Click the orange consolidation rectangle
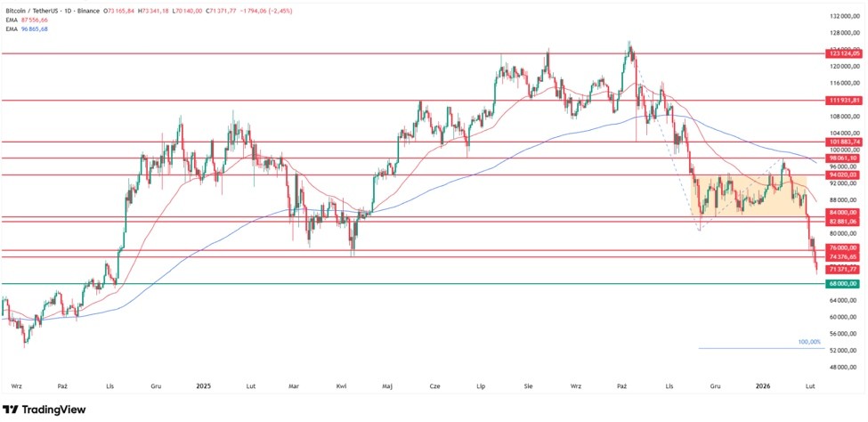 click(x=748, y=196)
